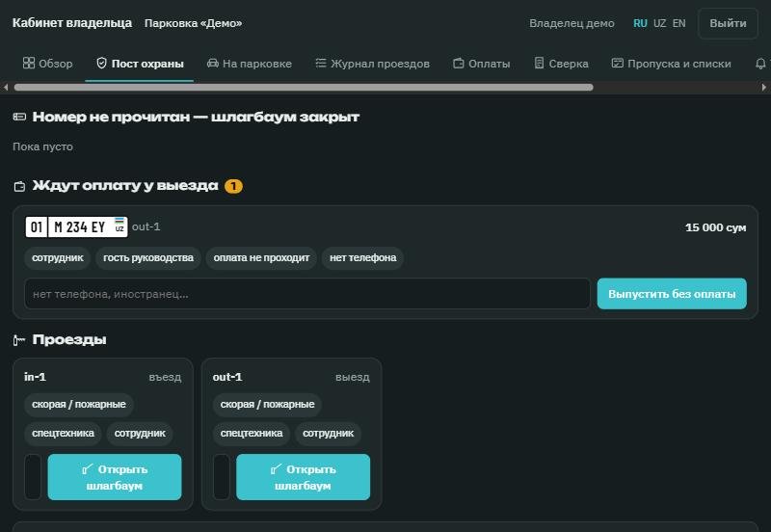Click the out-1 label beside the plate
The height and width of the screenshot is (532, 771).
click(146, 226)
